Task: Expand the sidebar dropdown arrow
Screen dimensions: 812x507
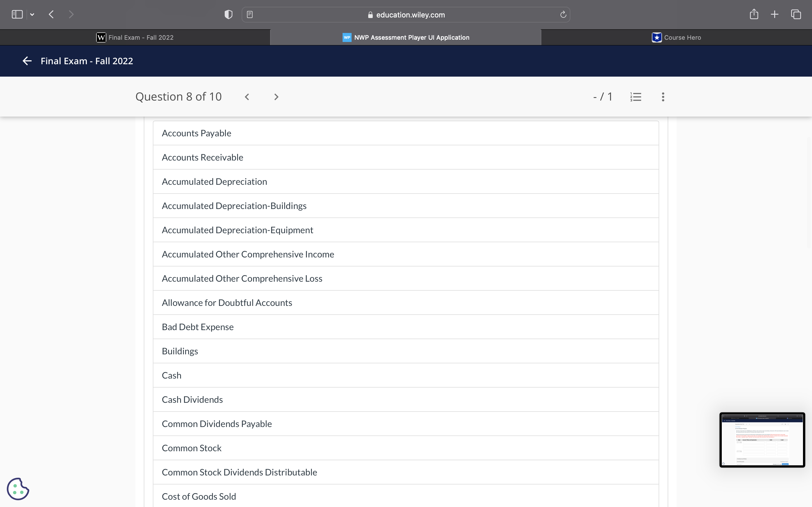Action: click(32, 14)
